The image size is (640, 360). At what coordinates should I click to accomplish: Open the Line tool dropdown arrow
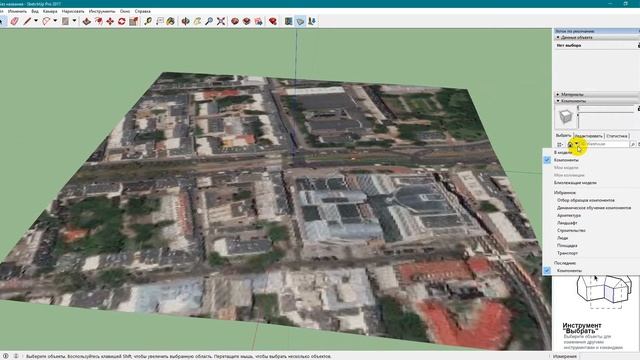pos(36,21)
